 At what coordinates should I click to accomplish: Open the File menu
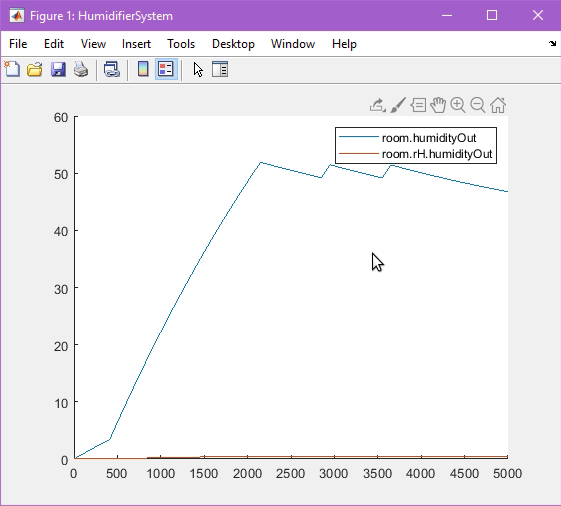(18, 44)
